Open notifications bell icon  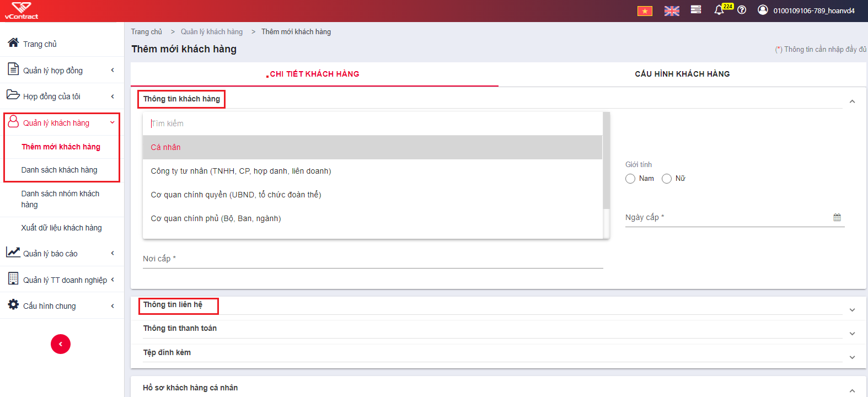tap(719, 10)
